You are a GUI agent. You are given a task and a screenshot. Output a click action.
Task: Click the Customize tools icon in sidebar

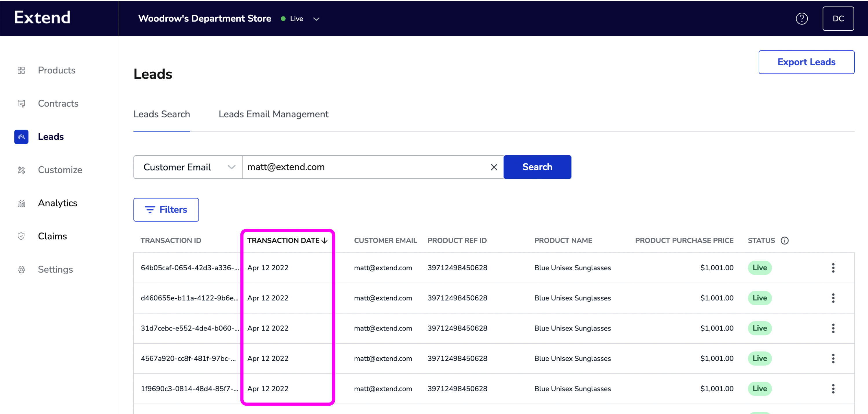21,170
